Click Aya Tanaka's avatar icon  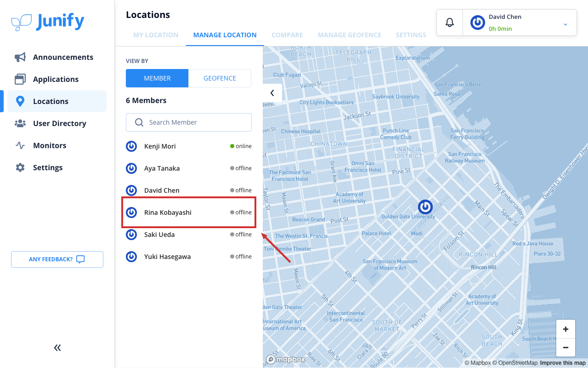[x=131, y=168]
